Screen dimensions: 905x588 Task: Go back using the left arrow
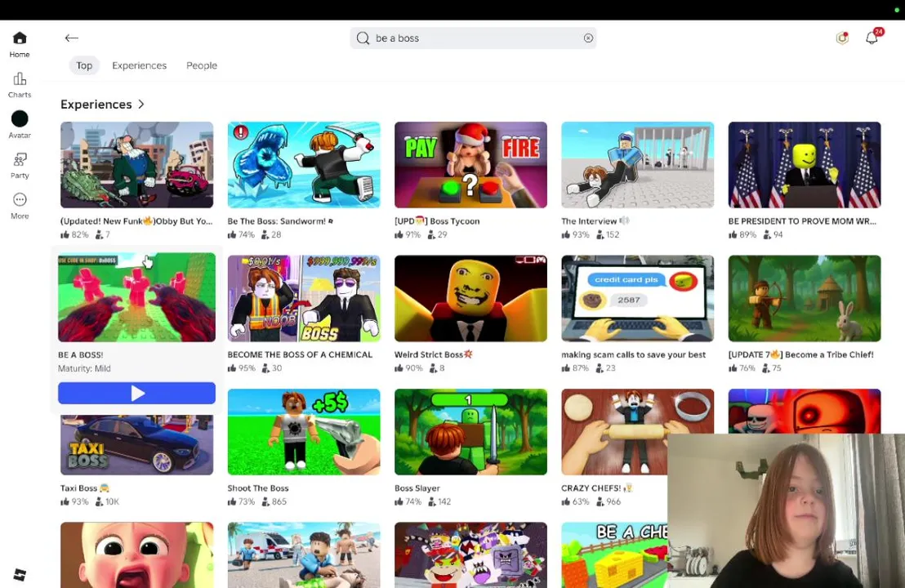72,38
